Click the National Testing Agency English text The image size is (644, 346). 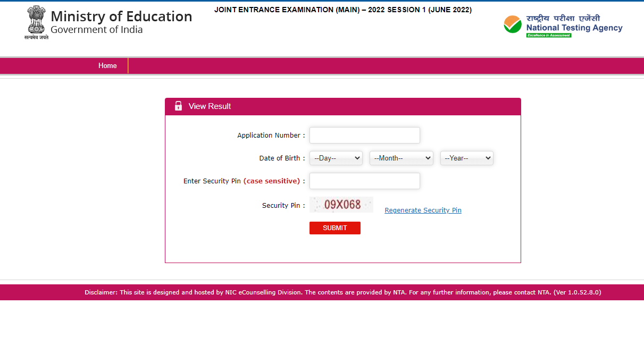[x=574, y=28]
